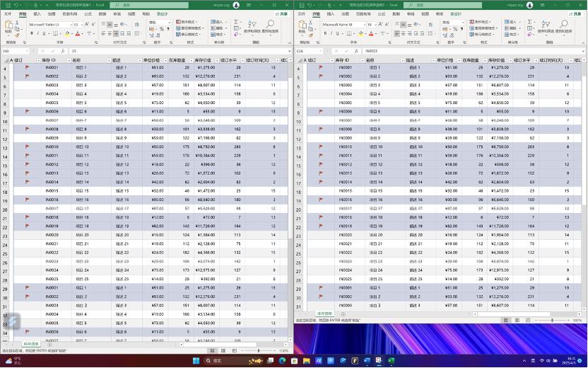This screenshot has width=588, height=368.
Task: Add new sheet in right Excel window
Action: [343, 314]
